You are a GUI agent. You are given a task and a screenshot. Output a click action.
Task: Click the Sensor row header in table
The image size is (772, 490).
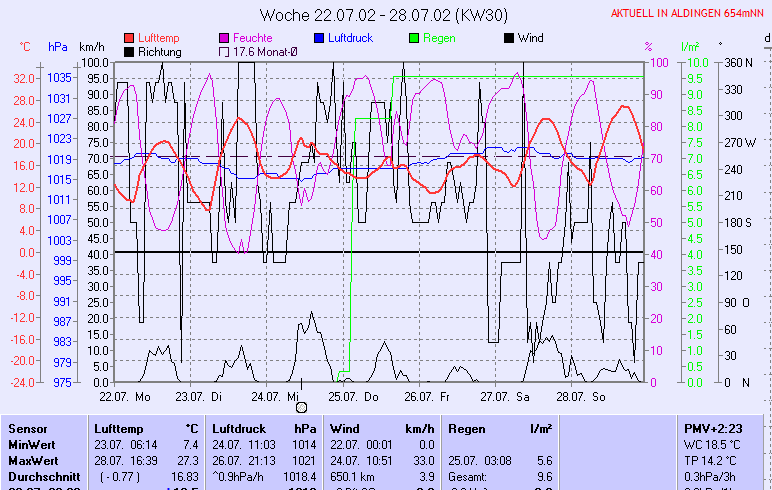point(27,428)
